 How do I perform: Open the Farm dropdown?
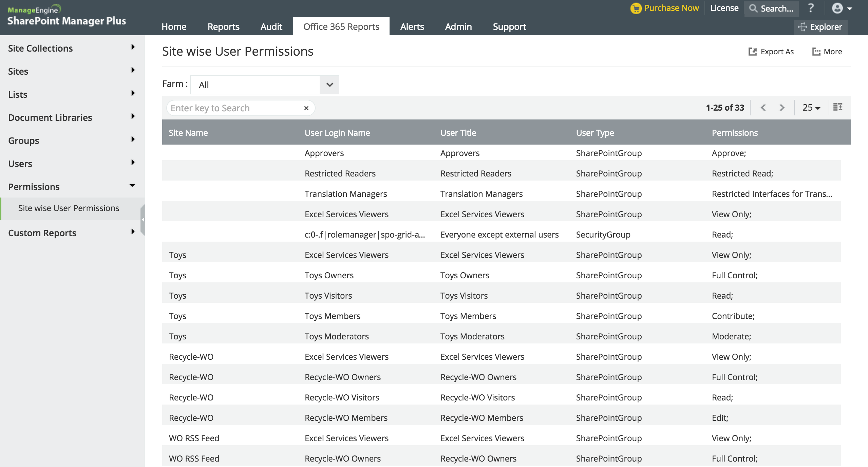tap(329, 85)
